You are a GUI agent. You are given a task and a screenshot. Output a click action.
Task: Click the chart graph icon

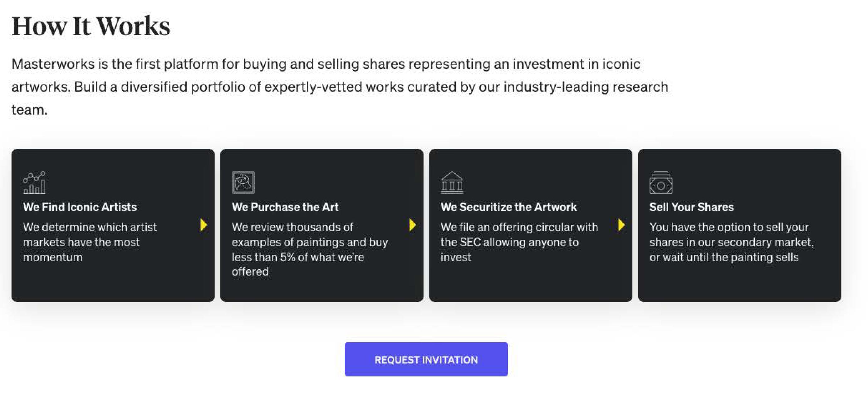click(x=34, y=183)
